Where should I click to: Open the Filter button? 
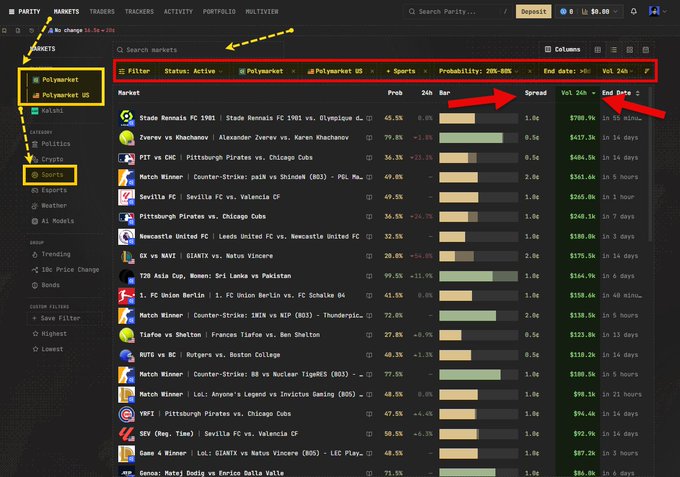point(134,71)
